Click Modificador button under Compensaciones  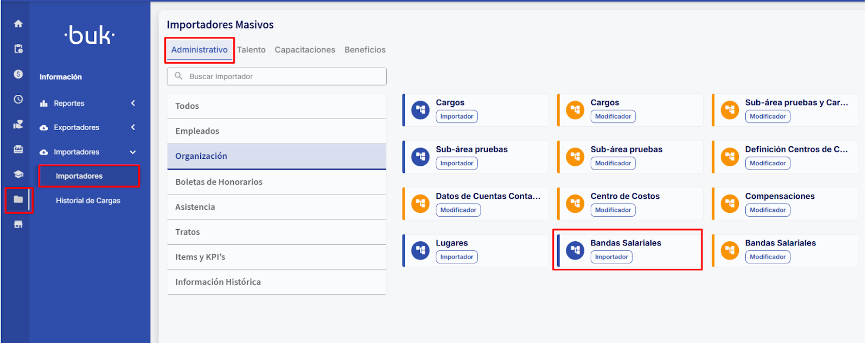767,210
